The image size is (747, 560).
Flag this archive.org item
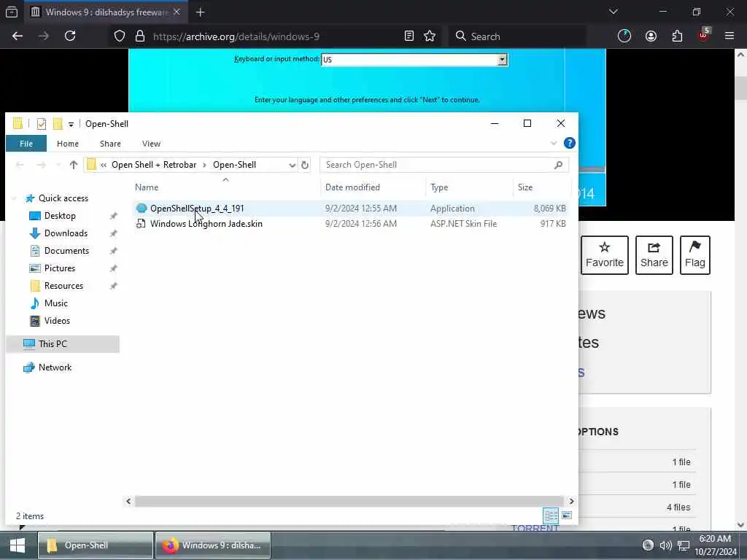tap(694, 255)
